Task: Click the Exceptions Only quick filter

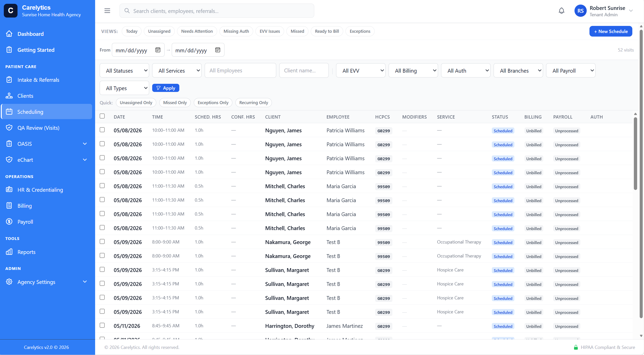Action: [x=213, y=103]
